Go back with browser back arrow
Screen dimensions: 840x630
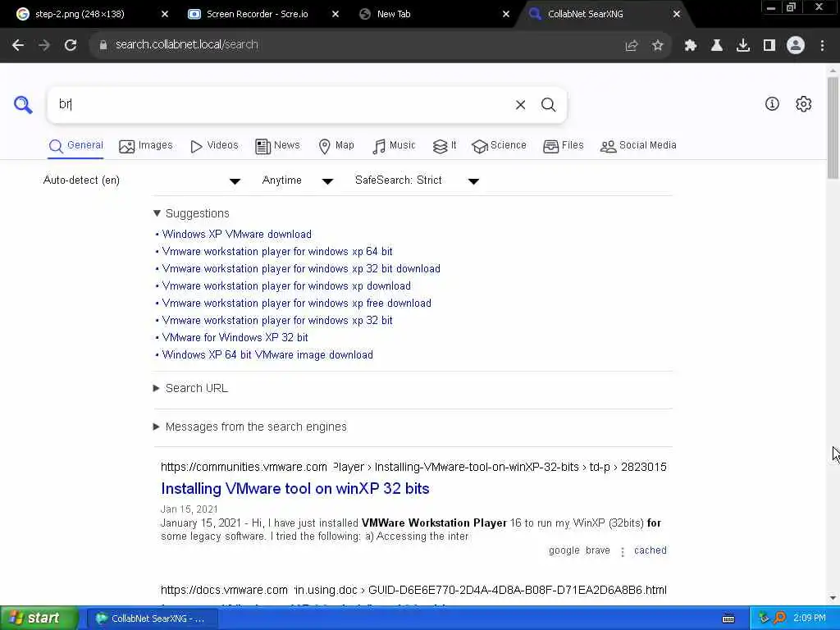click(18, 45)
